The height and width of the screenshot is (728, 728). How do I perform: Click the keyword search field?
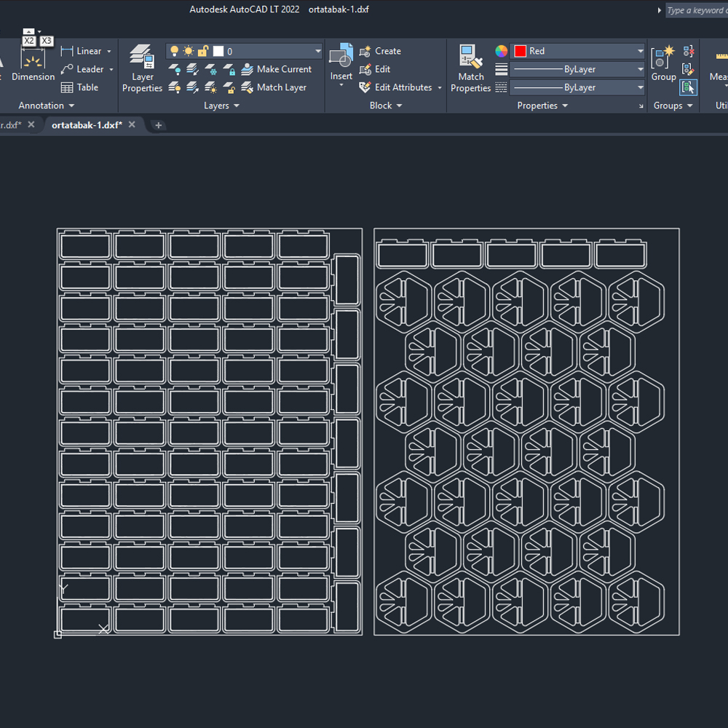695,10
